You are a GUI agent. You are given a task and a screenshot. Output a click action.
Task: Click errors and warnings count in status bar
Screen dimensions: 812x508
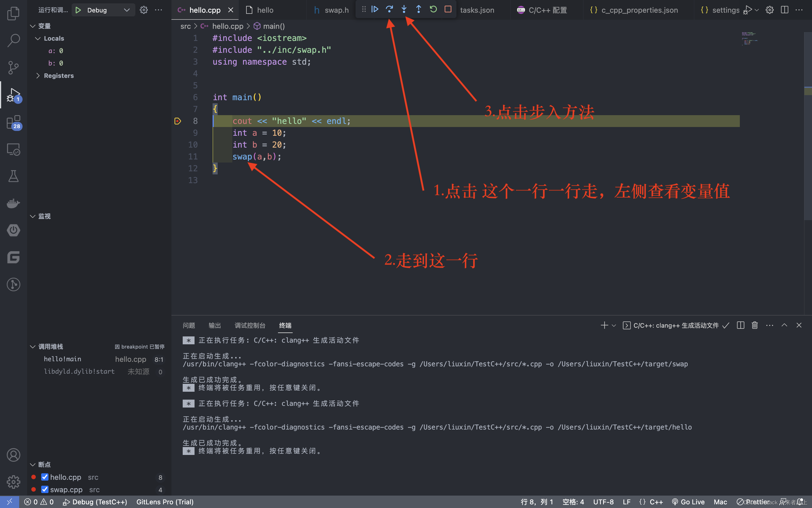pyautogui.click(x=39, y=502)
